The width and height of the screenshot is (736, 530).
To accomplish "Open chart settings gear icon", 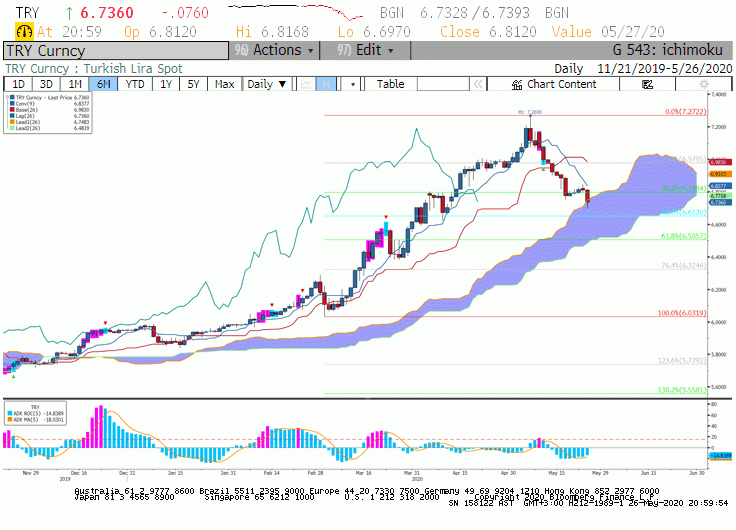I will (x=704, y=84).
